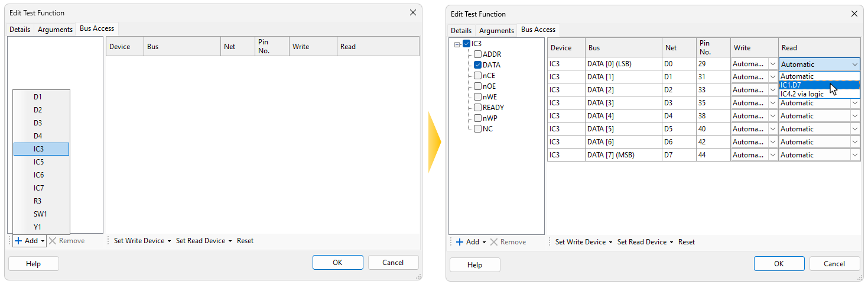Click the Add plus icon below the device list popup
The height and width of the screenshot is (284, 868).
coord(18,241)
